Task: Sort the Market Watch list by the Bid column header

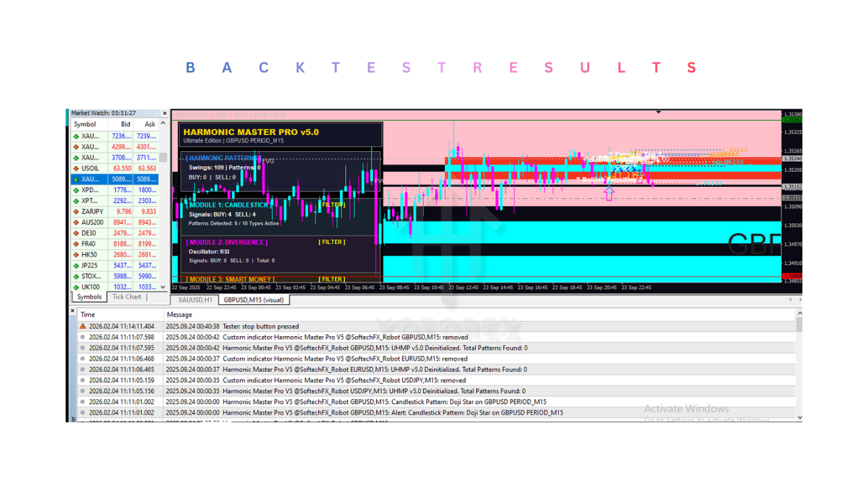Action: 125,124
